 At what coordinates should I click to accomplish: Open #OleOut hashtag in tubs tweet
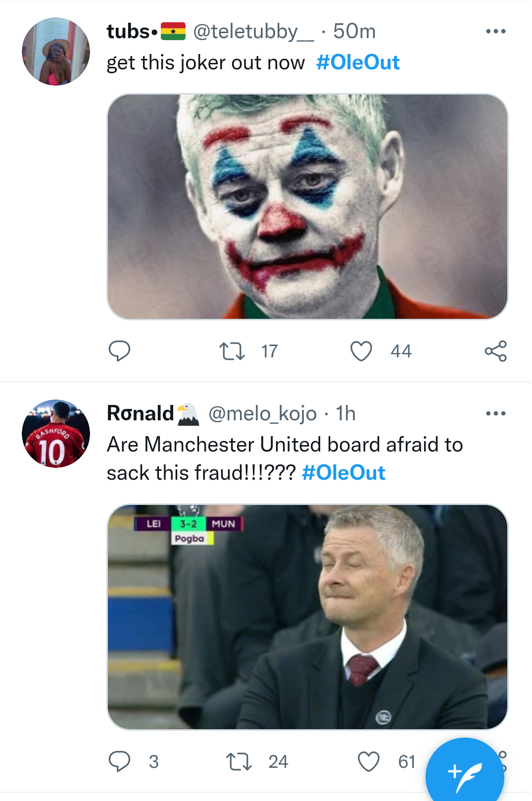358,63
